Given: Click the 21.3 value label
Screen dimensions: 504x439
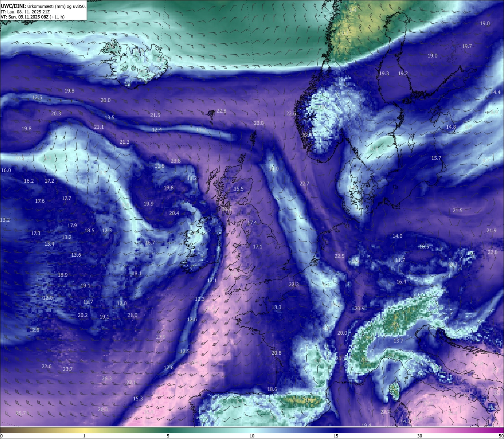Looking at the screenshot, I should [x=124, y=142].
